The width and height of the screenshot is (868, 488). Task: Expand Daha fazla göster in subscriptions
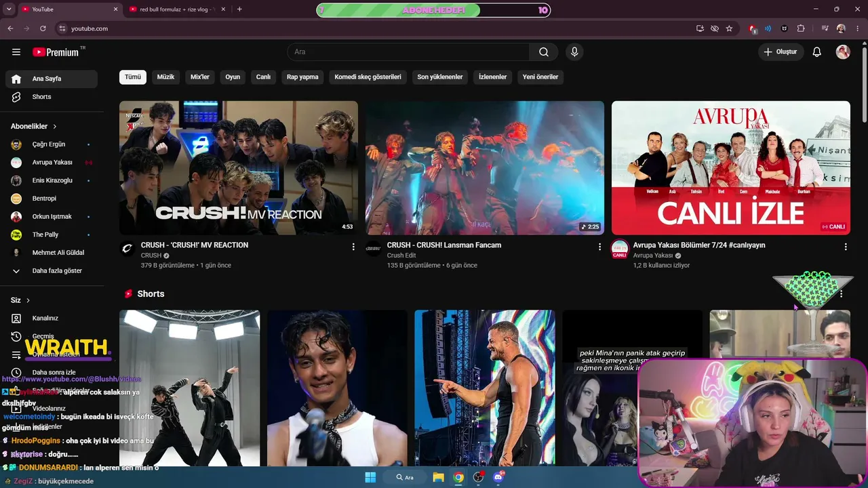point(52,271)
